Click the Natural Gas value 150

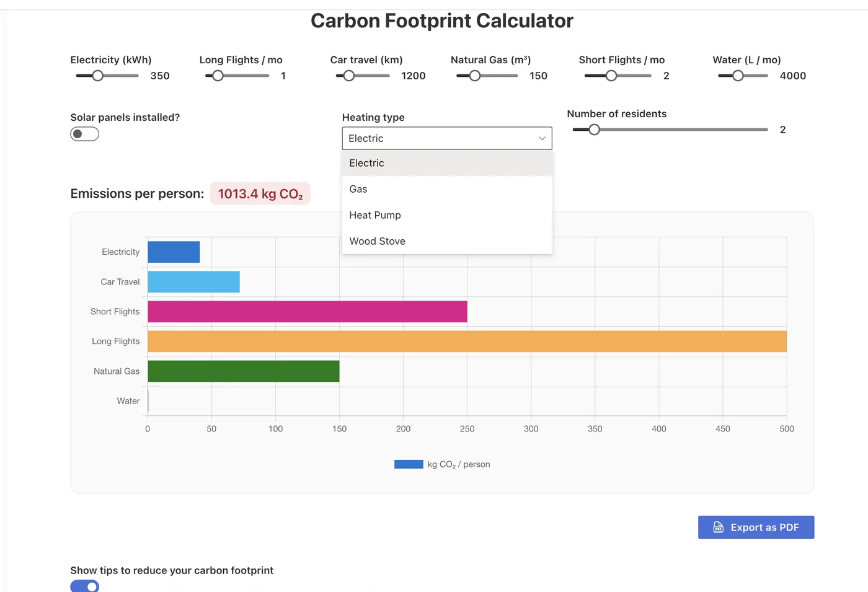tap(538, 76)
